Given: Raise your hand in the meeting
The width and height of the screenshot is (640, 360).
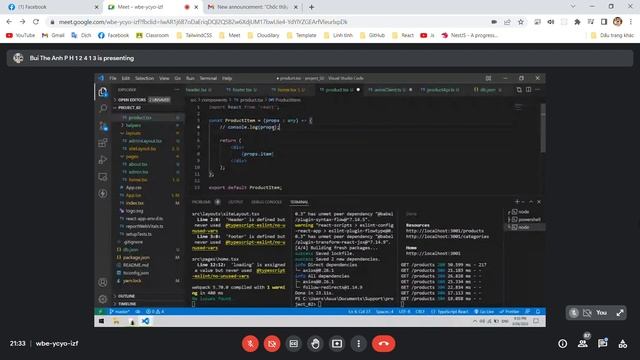Looking at the screenshot, I should point(315,344).
